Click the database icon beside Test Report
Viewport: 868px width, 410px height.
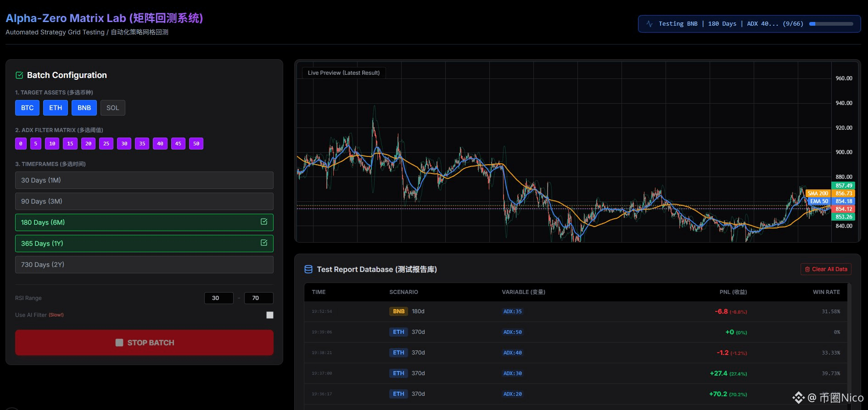(308, 269)
